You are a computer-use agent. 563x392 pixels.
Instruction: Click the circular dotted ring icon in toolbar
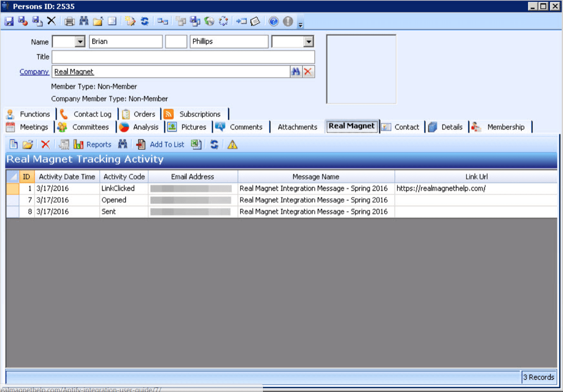click(x=224, y=21)
